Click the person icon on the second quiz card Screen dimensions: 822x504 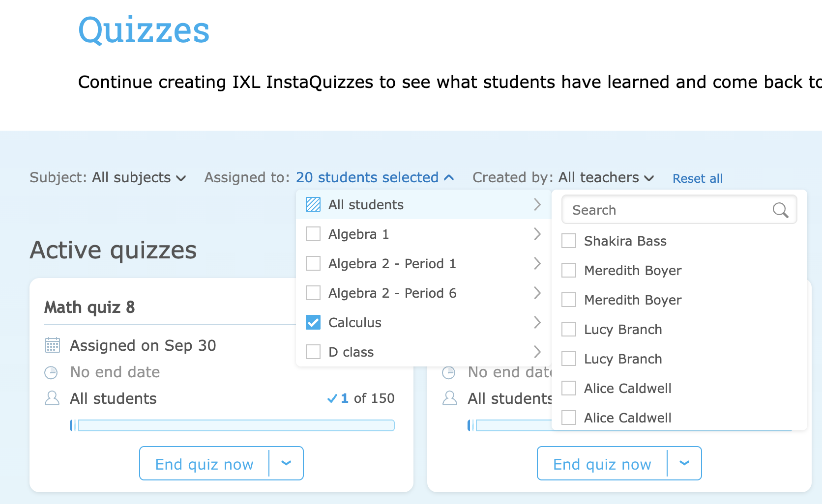pyautogui.click(x=449, y=398)
